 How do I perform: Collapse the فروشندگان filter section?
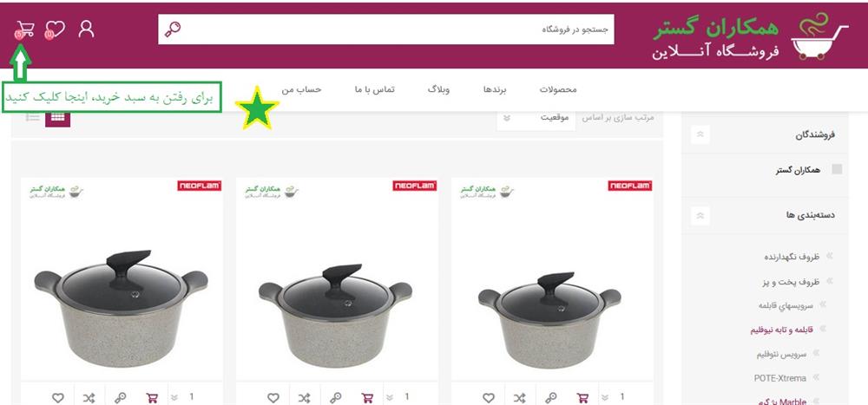(700, 134)
